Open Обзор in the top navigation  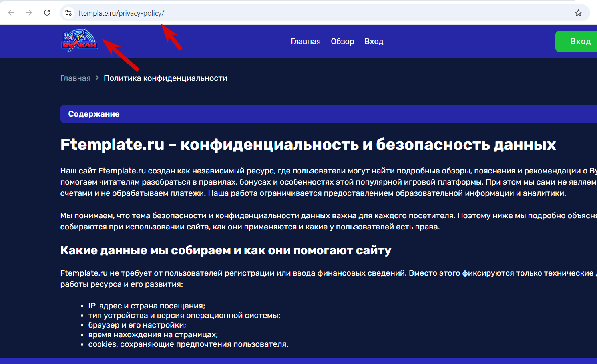[342, 41]
